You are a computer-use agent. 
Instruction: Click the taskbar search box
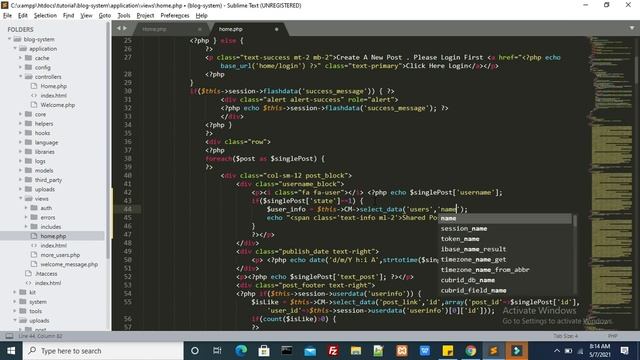click(103, 351)
